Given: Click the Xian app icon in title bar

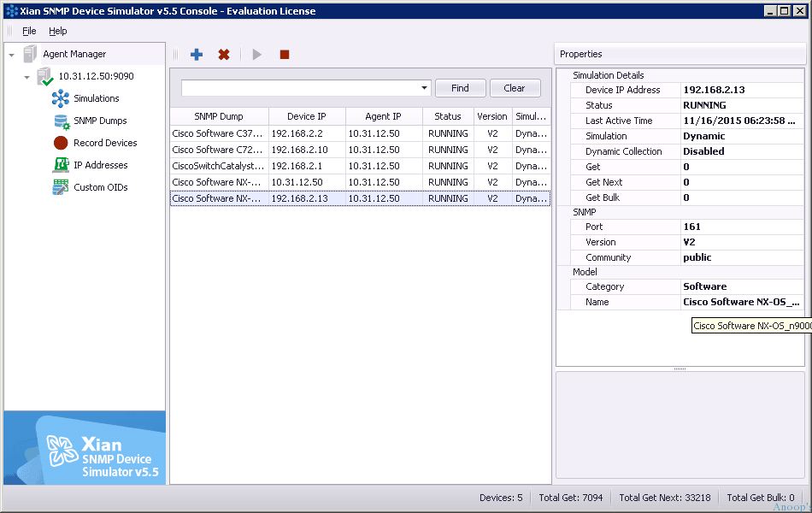Looking at the screenshot, I should click(12, 11).
